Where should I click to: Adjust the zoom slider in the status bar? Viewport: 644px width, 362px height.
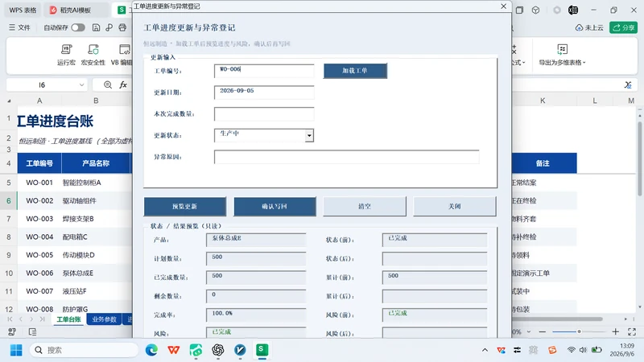coord(579,331)
